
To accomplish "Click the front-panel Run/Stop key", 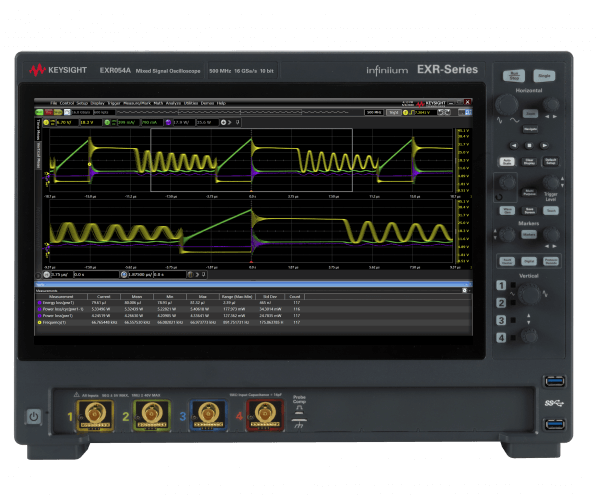I will tap(514, 75).
